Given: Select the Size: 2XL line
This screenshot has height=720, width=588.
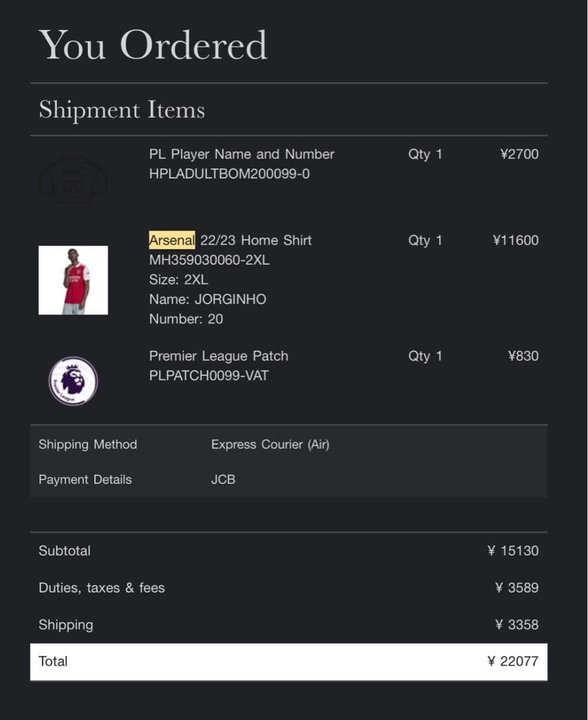Looking at the screenshot, I should 179,279.
